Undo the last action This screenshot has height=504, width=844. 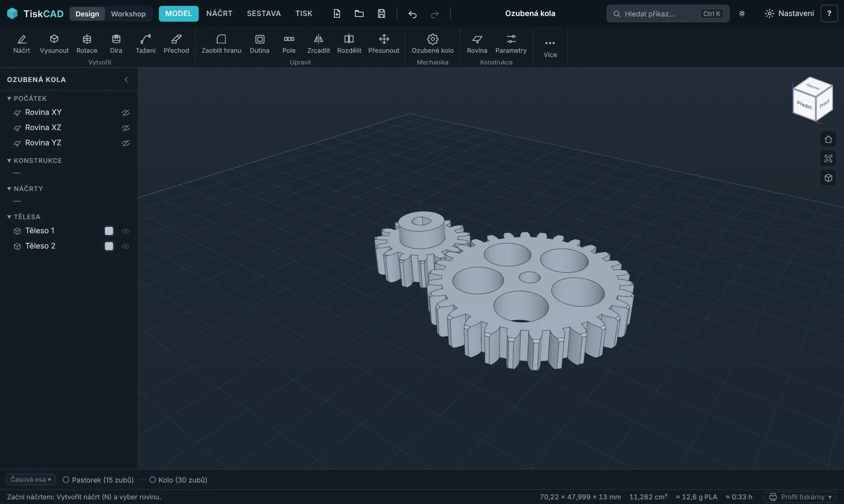pos(412,14)
